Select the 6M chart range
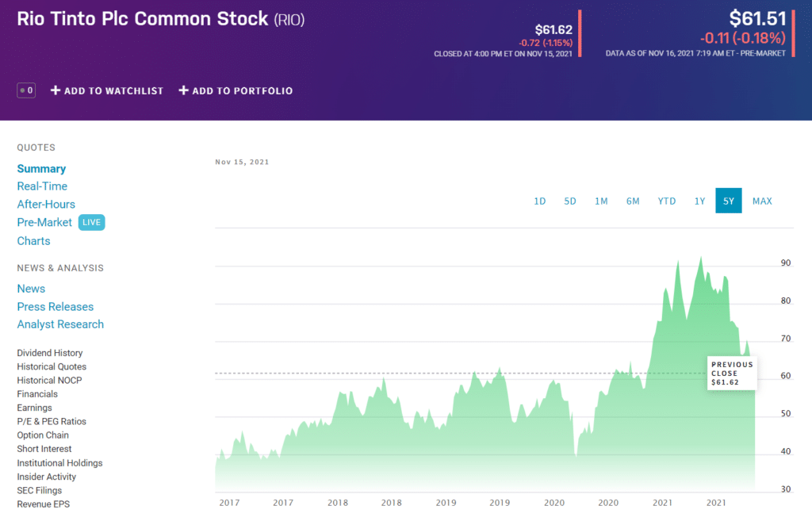The width and height of the screenshot is (812, 521). [633, 201]
